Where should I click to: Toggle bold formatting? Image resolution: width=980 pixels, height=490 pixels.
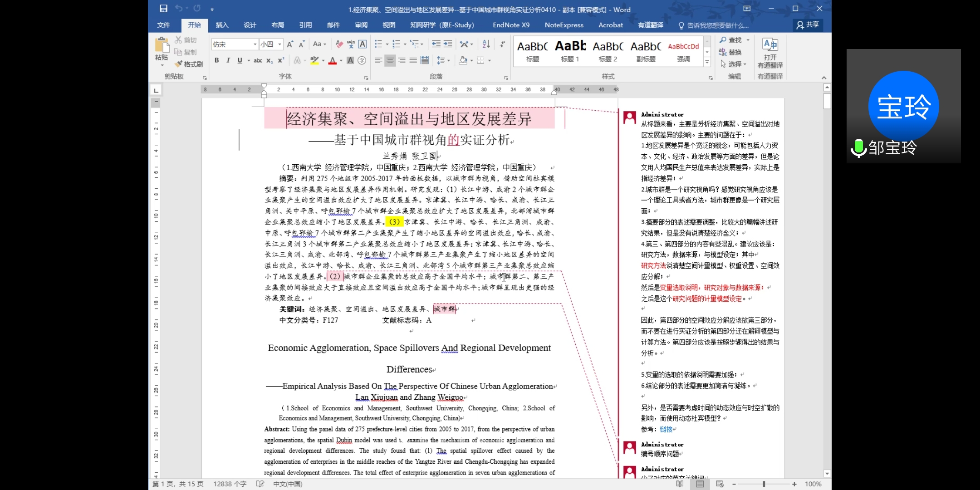(x=217, y=60)
